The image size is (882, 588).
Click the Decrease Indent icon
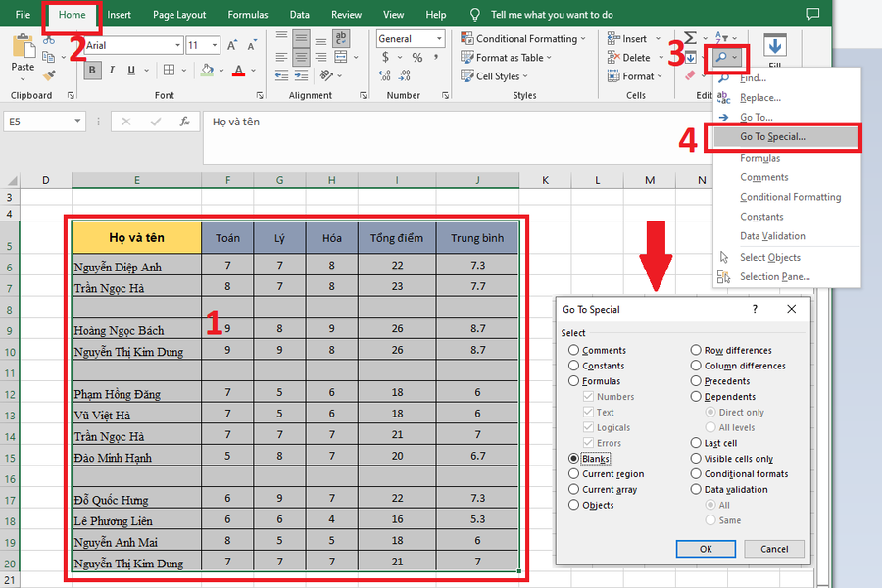(x=282, y=75)
